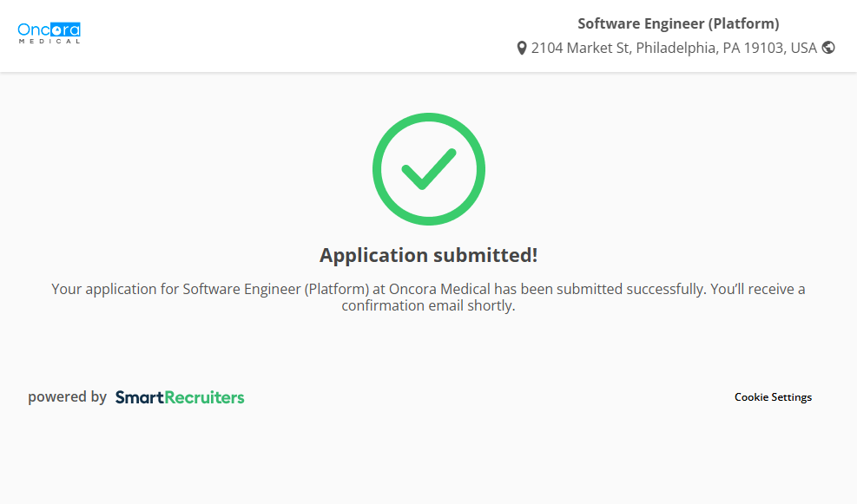Click the blank gray area below the footer
Screen dimensions: 857x504
tap(428, 460)
